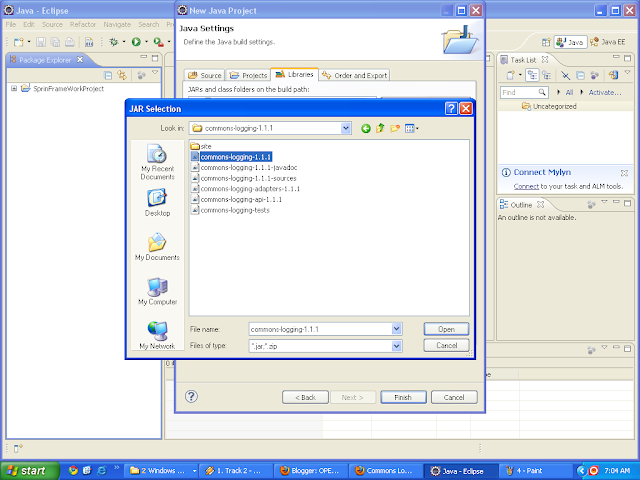The width and height of the screenshot is (640, 480).
Task: Switch to the Libraries tab
Action: pyautogui.click(x=294, y=74)
